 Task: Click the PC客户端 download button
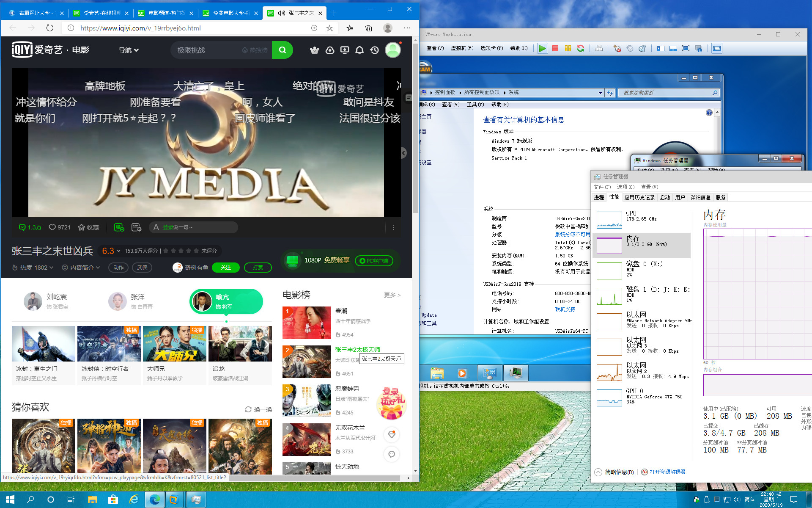(374, 261)
